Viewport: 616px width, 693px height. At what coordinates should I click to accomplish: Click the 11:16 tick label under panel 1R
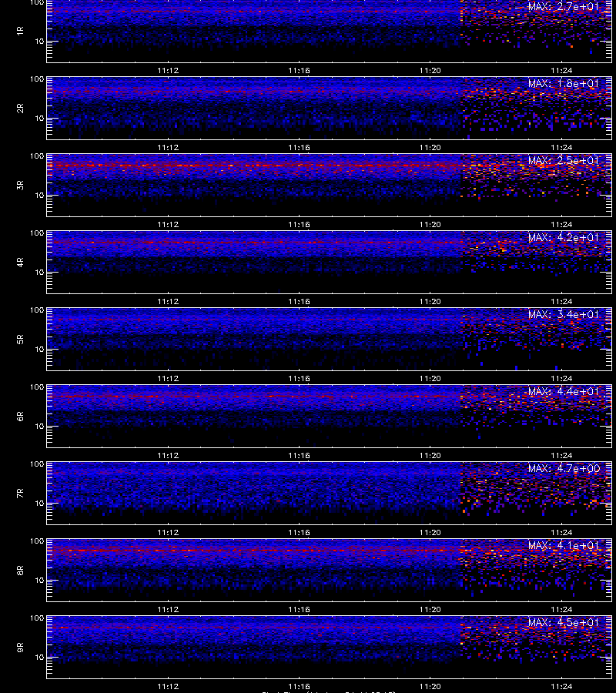pos(300,71)
